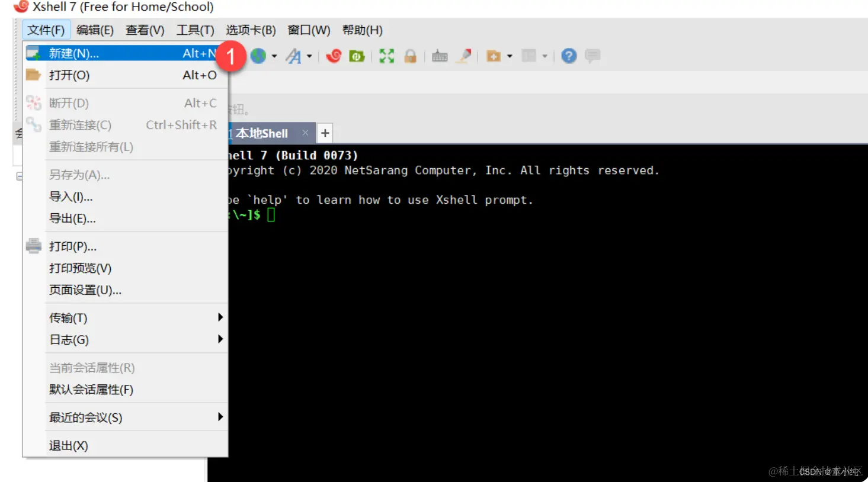Viewport: 868px width, 482px height.
Task: Choose 导出(E)... from the file menu
Action: pyautogui.click(x=125, y=218)
